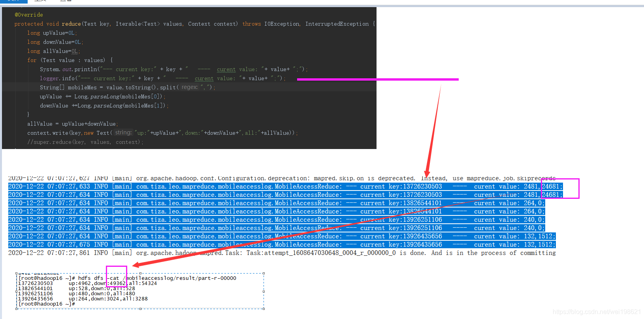644x319 pixels.
Task: Click the log line about mapred.skip.on deprecation
Action: [x=282, y=178]
